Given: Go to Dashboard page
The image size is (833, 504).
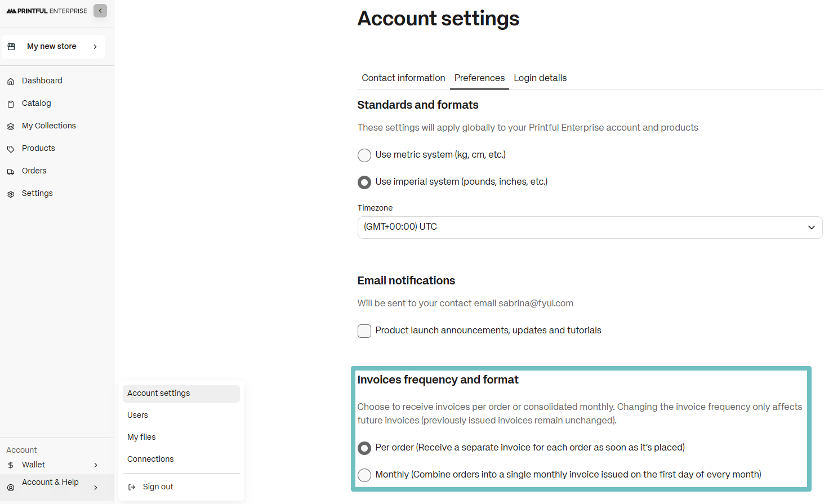Looking at the screenshot, I should (x=42, y=81).
